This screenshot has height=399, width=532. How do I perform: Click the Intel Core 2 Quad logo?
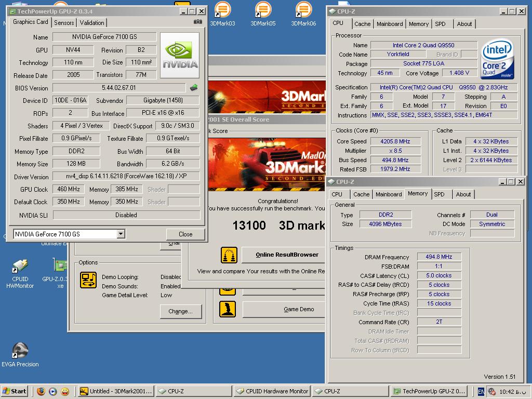tap(497, 59)
